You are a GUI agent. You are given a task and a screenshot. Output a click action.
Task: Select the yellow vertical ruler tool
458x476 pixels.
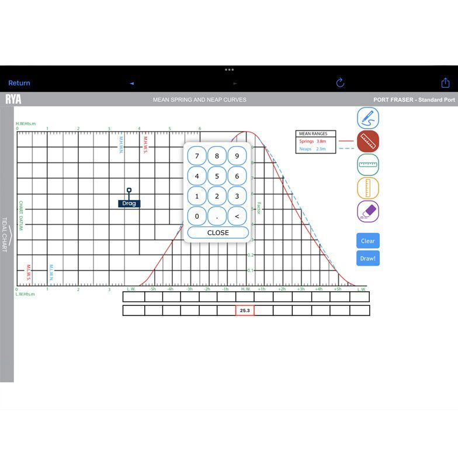(x=367, y=188)
